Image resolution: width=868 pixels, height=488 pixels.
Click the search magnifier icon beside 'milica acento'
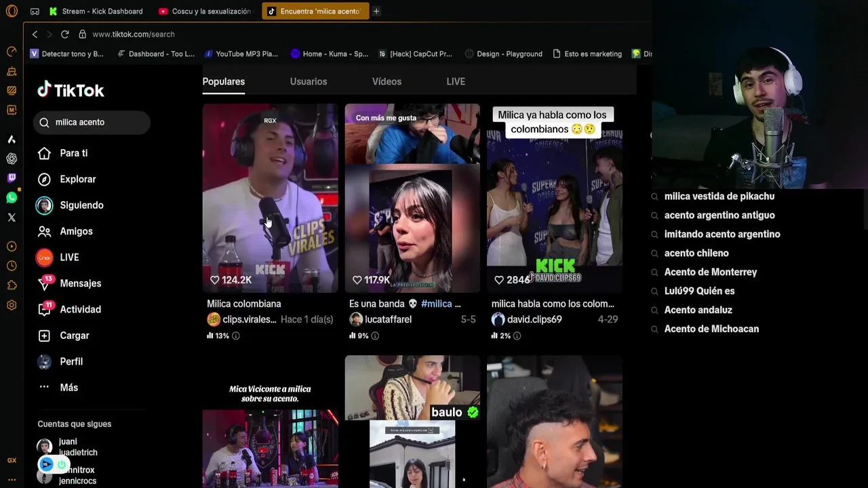(44, 122)
